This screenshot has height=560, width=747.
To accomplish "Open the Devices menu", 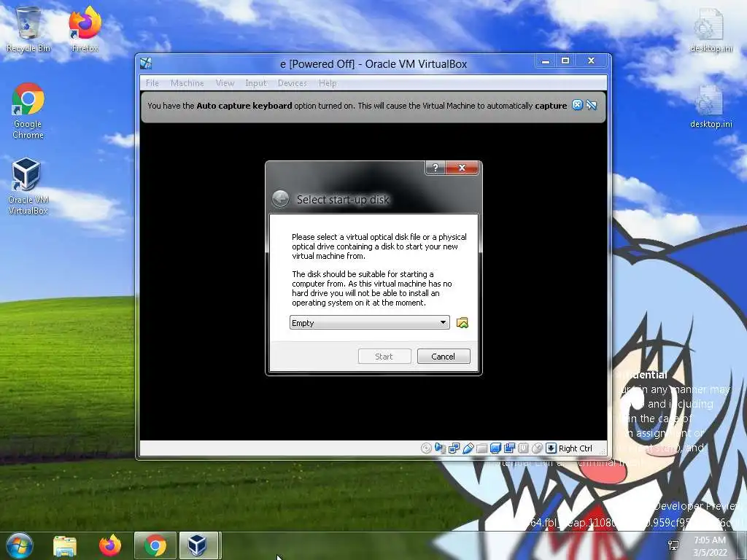I will 293,83.
